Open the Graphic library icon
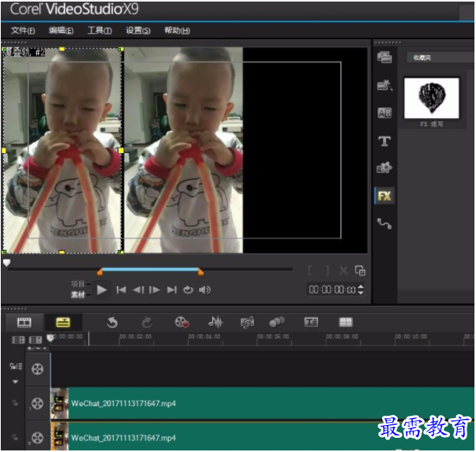 coord(384,167)
